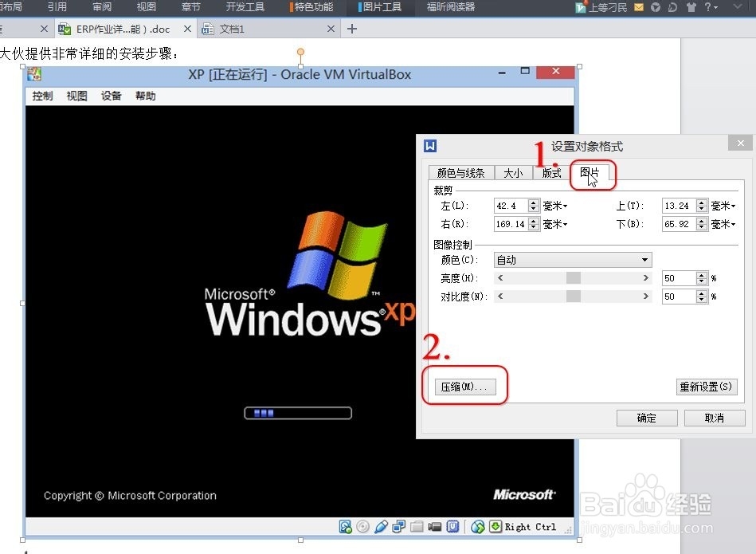This screenshot has height=554, width=756.
Task: Switch to the 图片 dialog tab
Action: pos(590,172)
